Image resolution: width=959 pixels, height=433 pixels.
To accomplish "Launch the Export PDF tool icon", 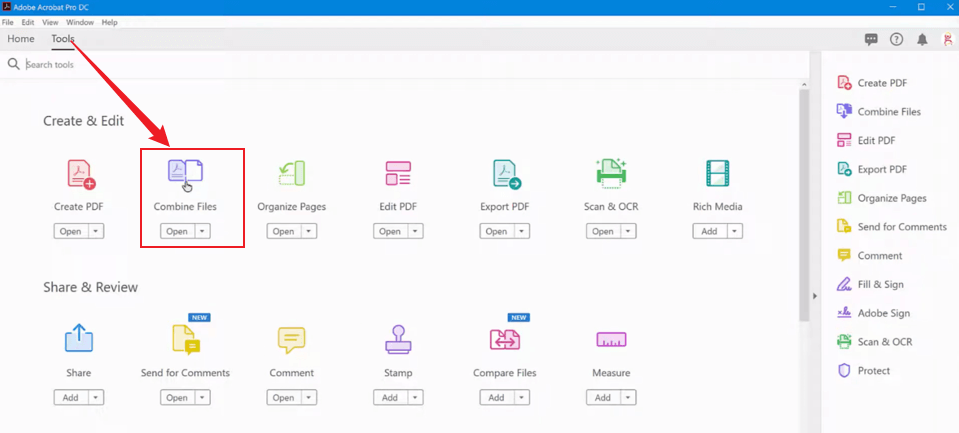I will coord(506,174).
